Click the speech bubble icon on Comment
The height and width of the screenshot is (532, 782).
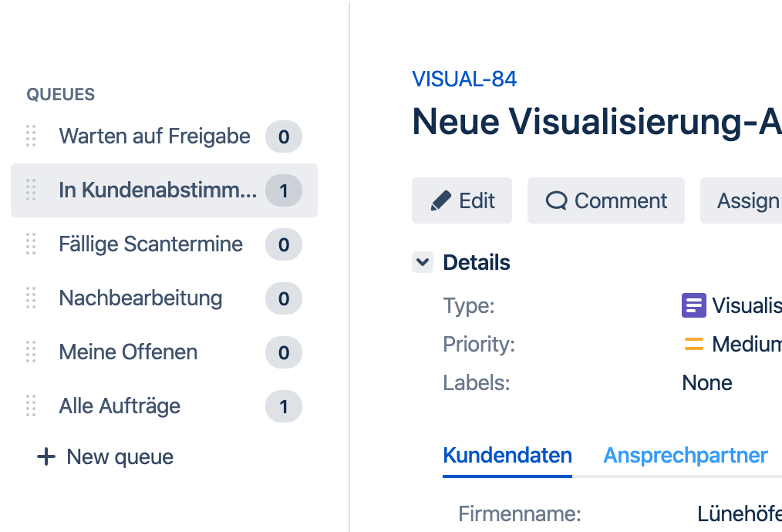coord(557,201)
